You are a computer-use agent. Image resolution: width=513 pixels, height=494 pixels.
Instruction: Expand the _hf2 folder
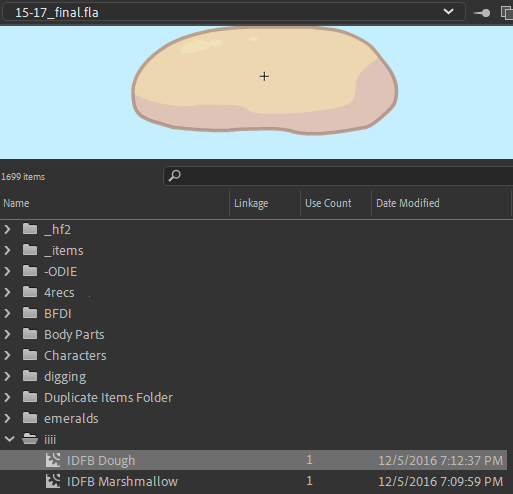(7, 229)
